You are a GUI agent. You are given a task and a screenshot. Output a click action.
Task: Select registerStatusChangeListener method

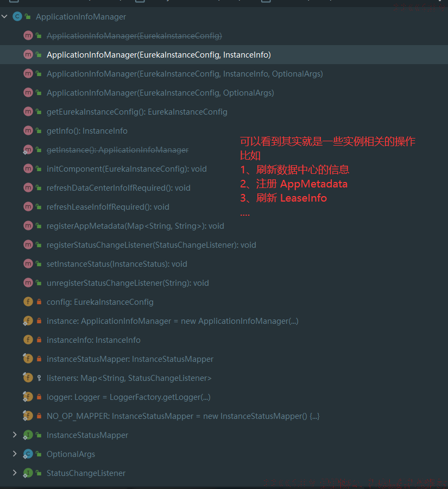click(x=224, y=245)
